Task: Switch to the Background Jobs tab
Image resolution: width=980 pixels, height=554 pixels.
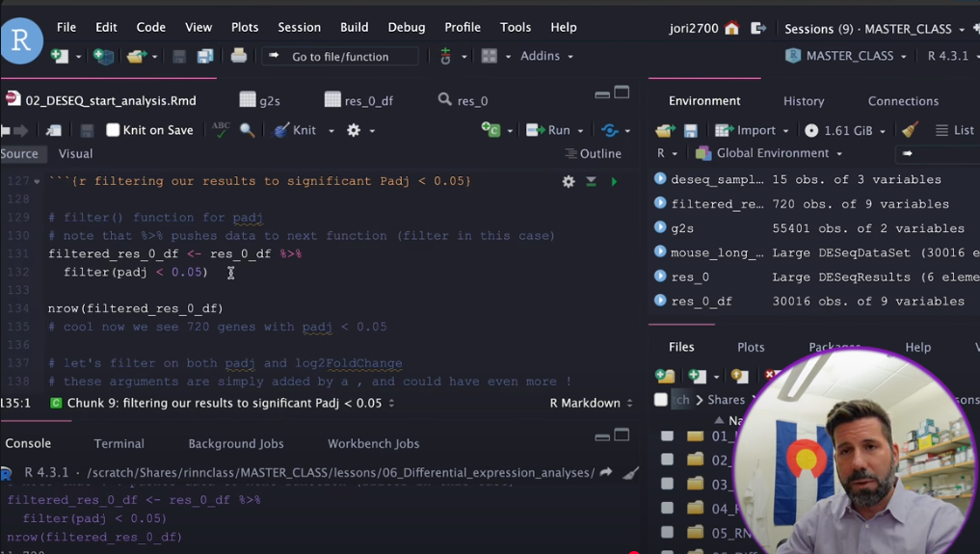Action: point(236,443)
